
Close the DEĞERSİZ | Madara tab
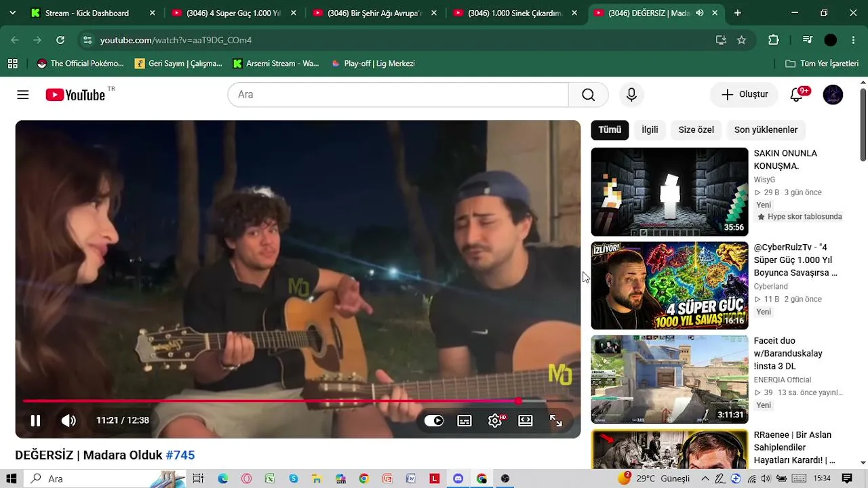[715, 13]
